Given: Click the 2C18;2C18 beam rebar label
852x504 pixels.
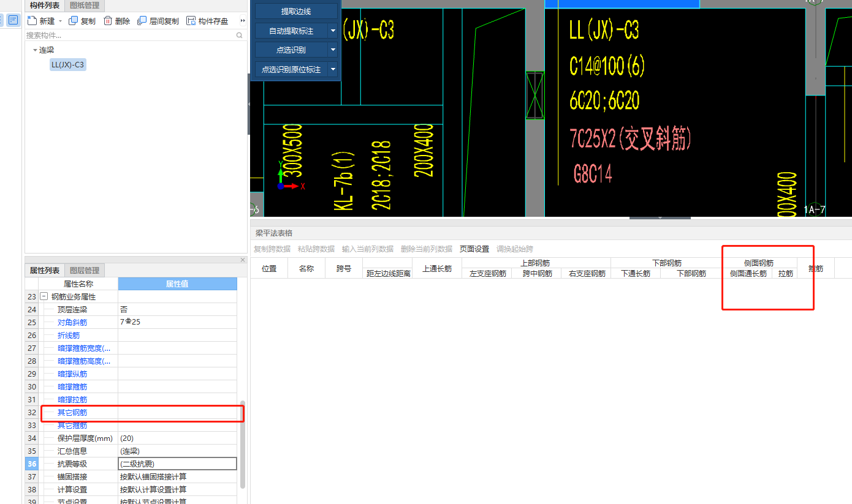Looking at the screenshot, I should (381, 176).
